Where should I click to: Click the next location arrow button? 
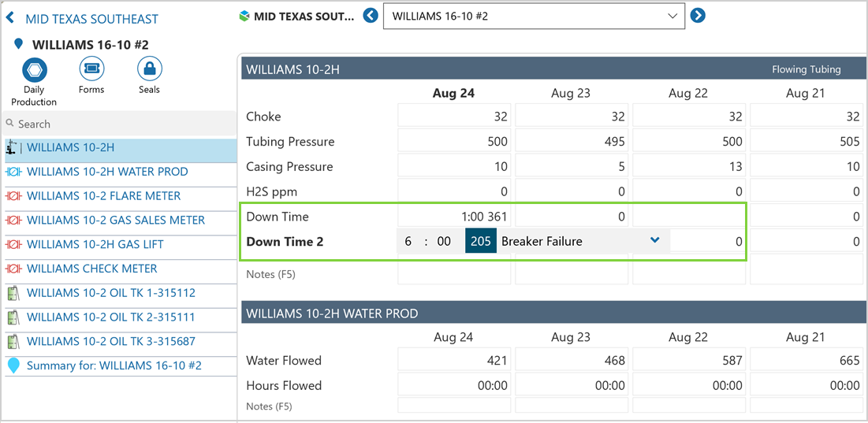(x=698, y=15)
